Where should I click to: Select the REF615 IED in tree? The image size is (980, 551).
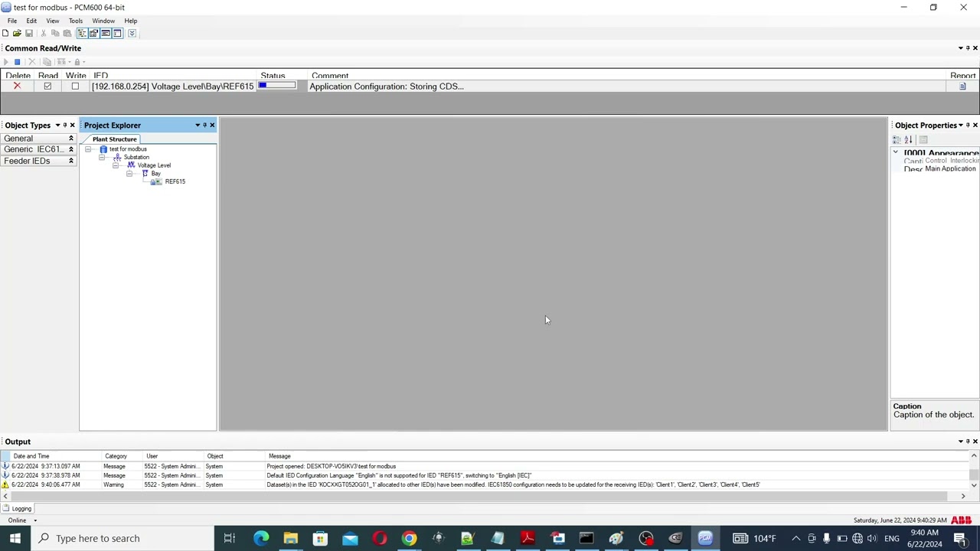tap(175, 181)
